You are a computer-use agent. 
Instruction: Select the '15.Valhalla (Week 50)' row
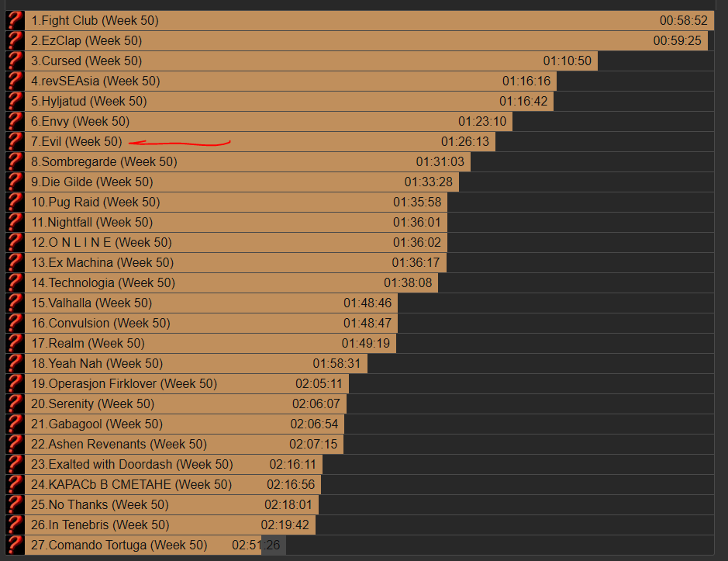coord(91,303)
